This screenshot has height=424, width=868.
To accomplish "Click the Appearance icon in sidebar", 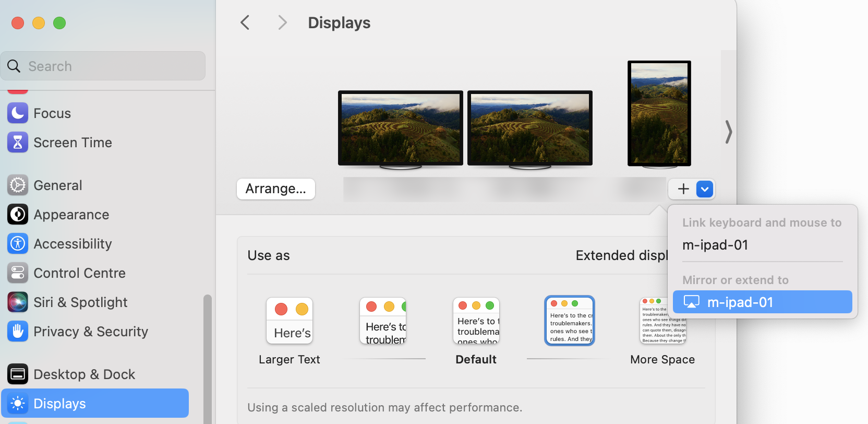I will pyautogui.click(x=18, y=215).
